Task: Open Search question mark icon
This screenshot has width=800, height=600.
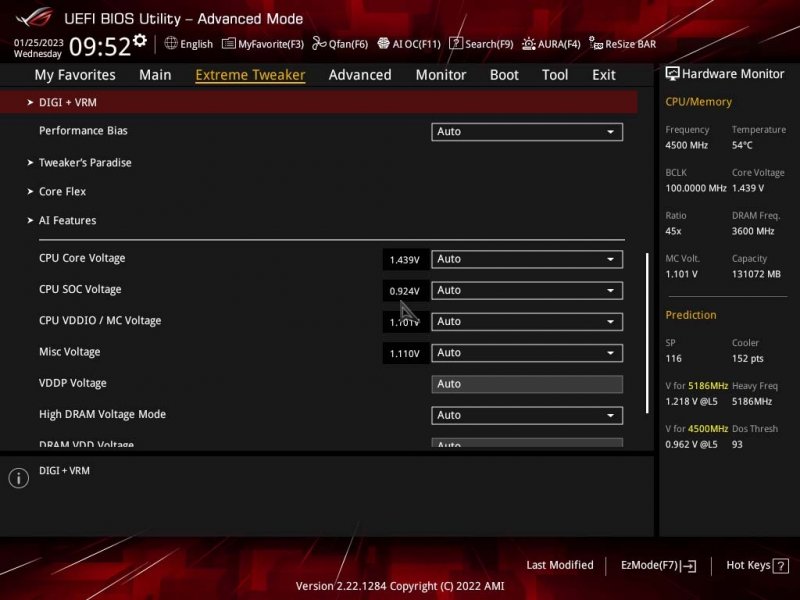Action: point(456,43)
